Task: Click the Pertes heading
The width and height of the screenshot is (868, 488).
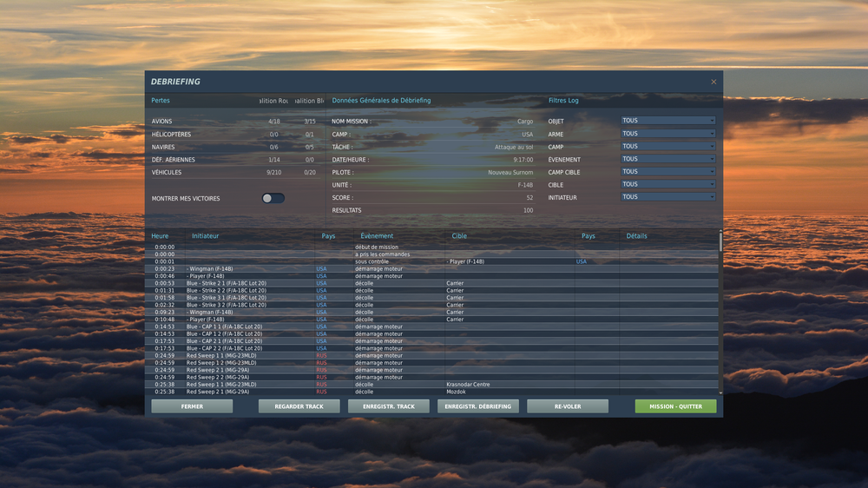Action: tap(161, 100)
